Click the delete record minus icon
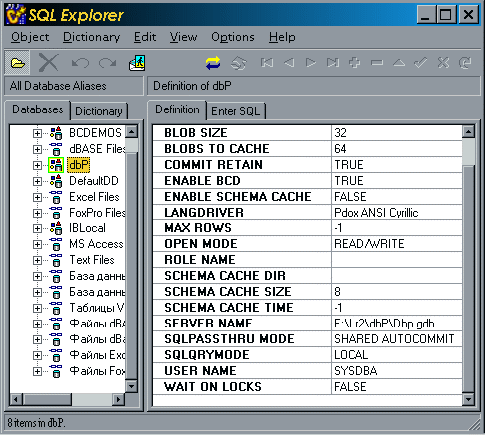 tap(377, 63)
